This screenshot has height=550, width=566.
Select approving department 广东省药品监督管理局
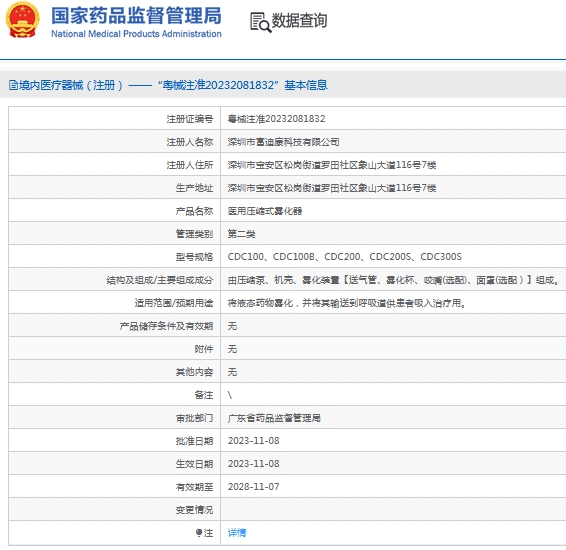click(274, 418)
